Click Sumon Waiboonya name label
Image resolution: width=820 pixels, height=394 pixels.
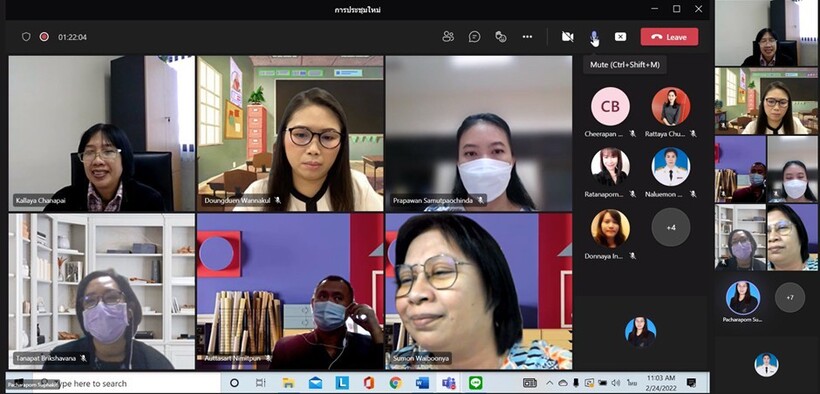point(421,358)
